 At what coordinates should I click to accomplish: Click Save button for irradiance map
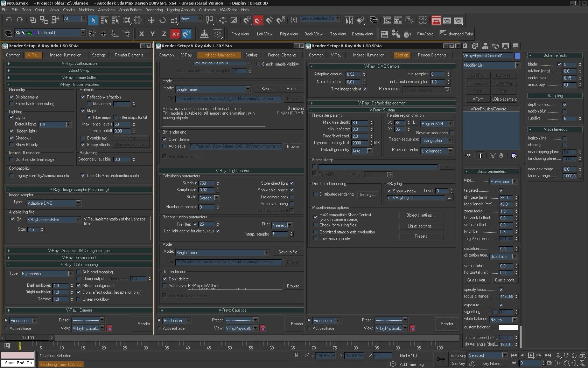[266, 89]
